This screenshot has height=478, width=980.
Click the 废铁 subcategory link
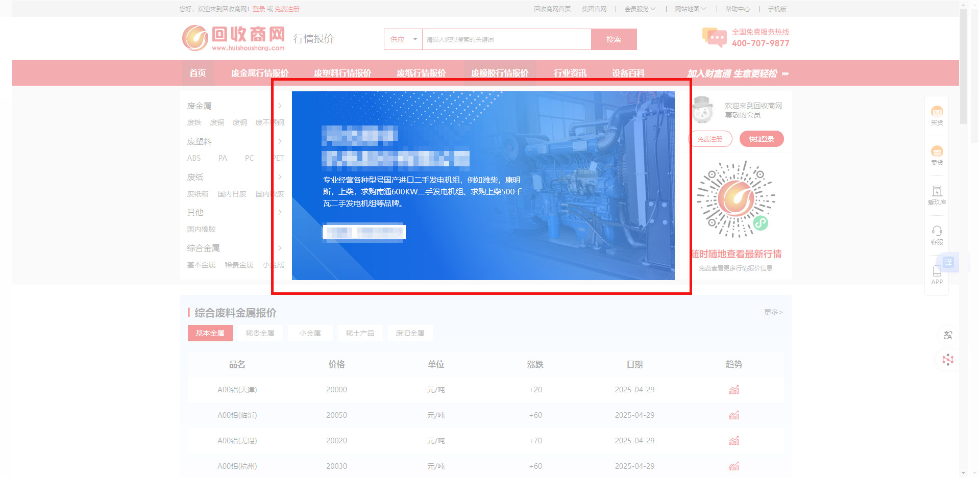(x=194, y=122)
